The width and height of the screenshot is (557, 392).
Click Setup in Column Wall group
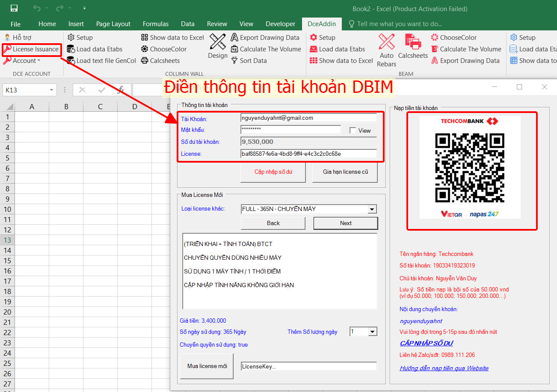point(80,38)
